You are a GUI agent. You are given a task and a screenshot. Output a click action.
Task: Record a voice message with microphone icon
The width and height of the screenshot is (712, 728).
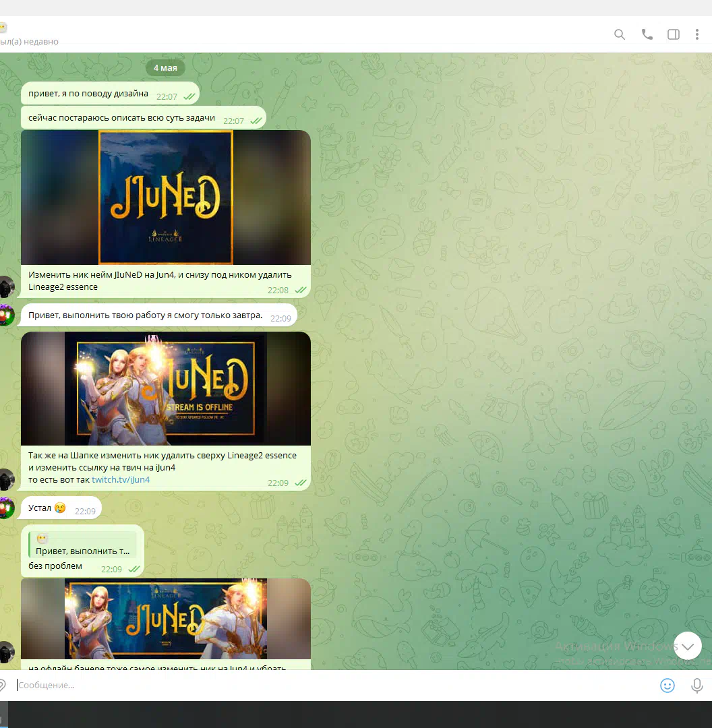pos(696,686)
